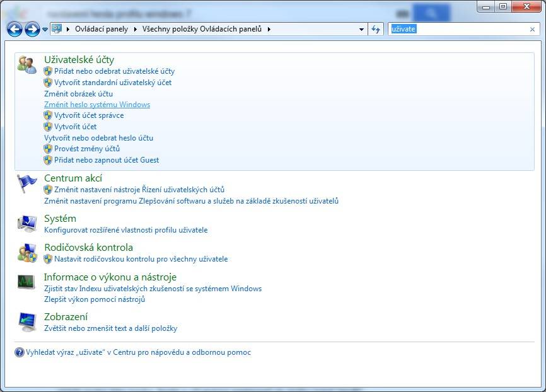Open the Informace o výkonu a nástroje icon
This screenshot has height=392, width=546.
tap(26, 282)
